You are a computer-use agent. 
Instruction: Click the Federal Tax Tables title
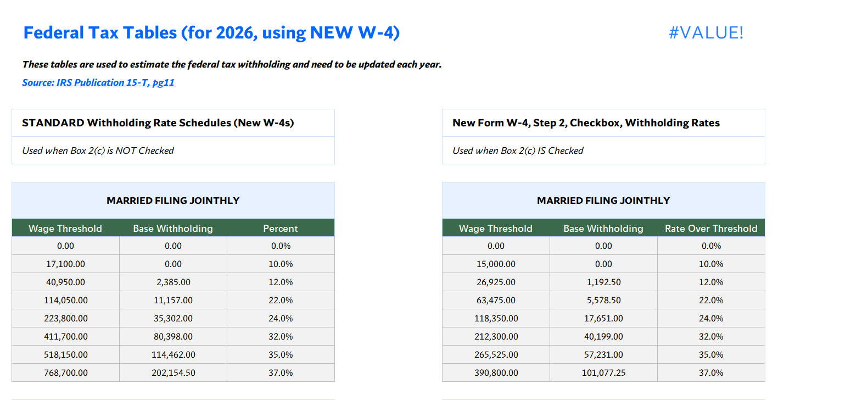click(211, 32)
